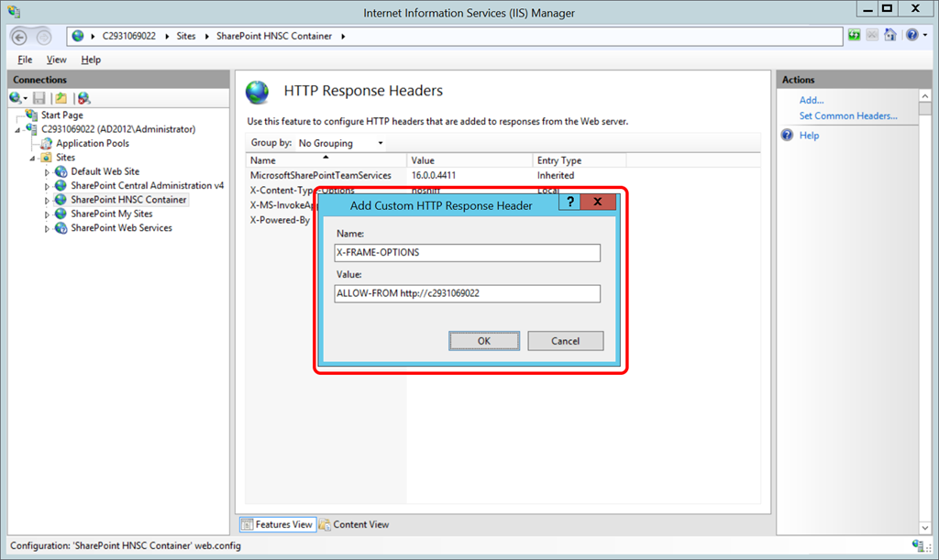The height and width of the screenshot is (560, 939).
Task: Click the Back navigation arrow
Action: (x=20, y=37)
